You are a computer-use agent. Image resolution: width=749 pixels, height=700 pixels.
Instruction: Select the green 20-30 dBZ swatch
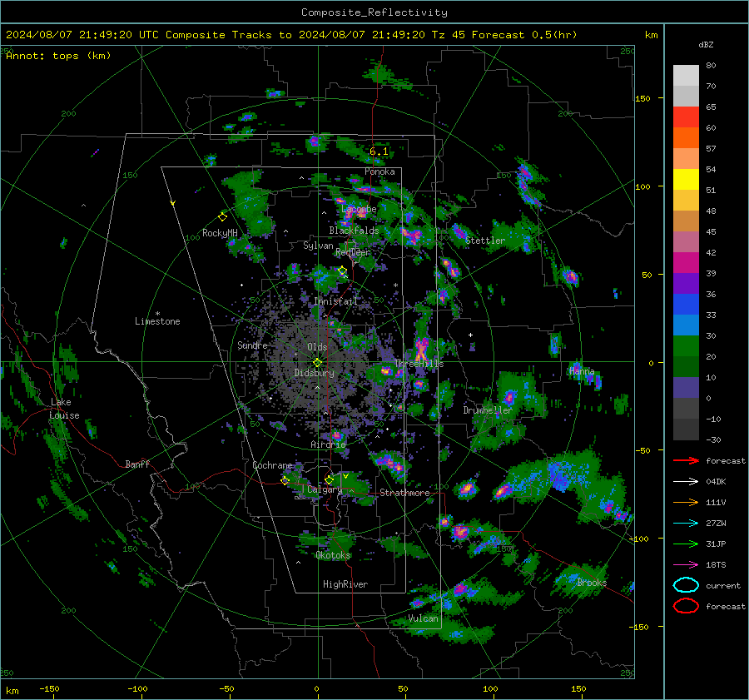(x=686, y=346)
